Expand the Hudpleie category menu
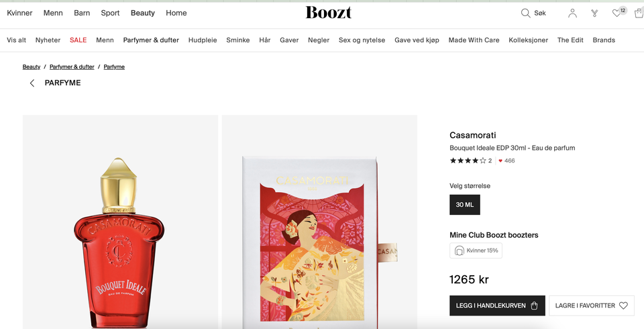This screenshot has width=644, height=329. click(203, 40)
